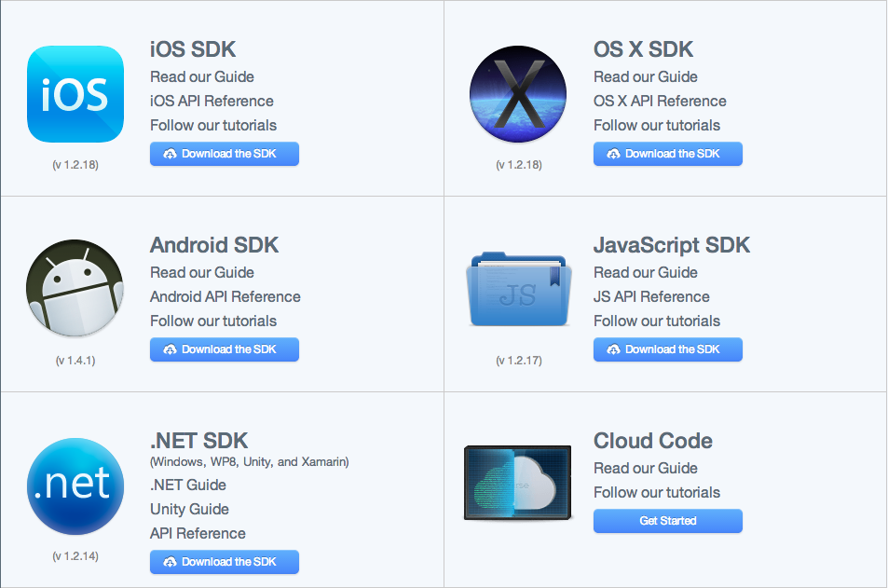Click the blue iOS logo icon

(x=75, y=94)
